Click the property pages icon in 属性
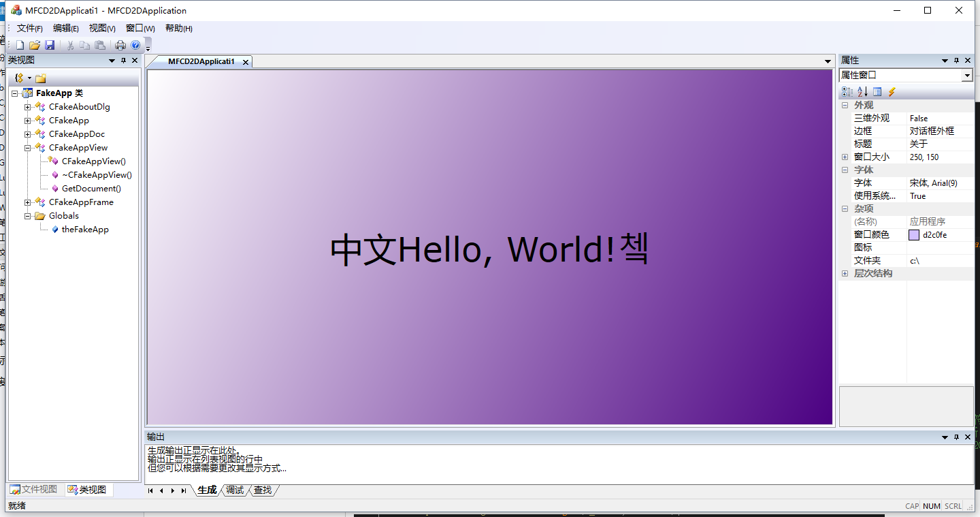The image size is (980, 517). click(877, 91)
